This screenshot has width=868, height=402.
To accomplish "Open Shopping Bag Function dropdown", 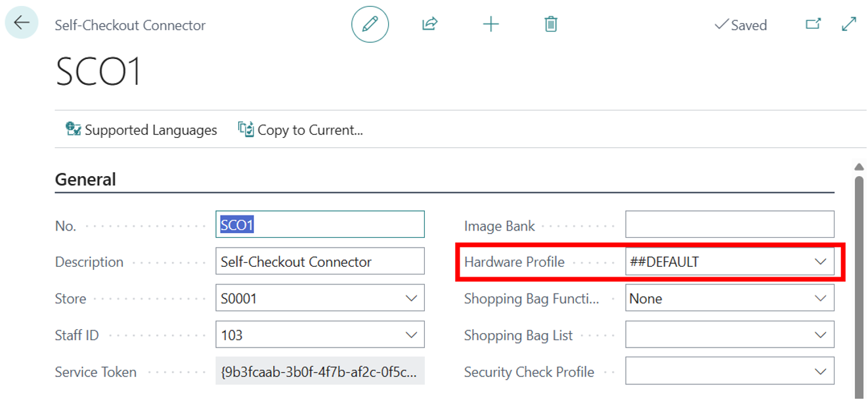I will pyautogui.click(x=820, y=298).
